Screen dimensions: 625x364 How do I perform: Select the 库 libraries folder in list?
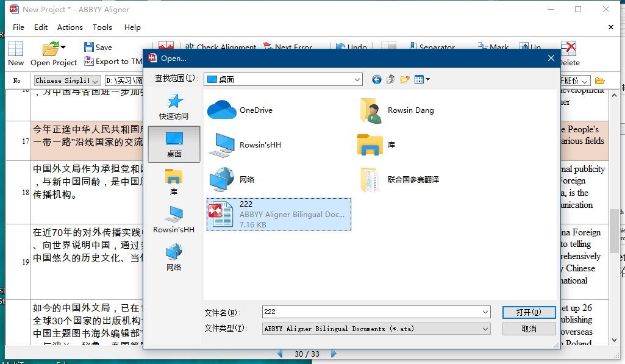(376, 145)
